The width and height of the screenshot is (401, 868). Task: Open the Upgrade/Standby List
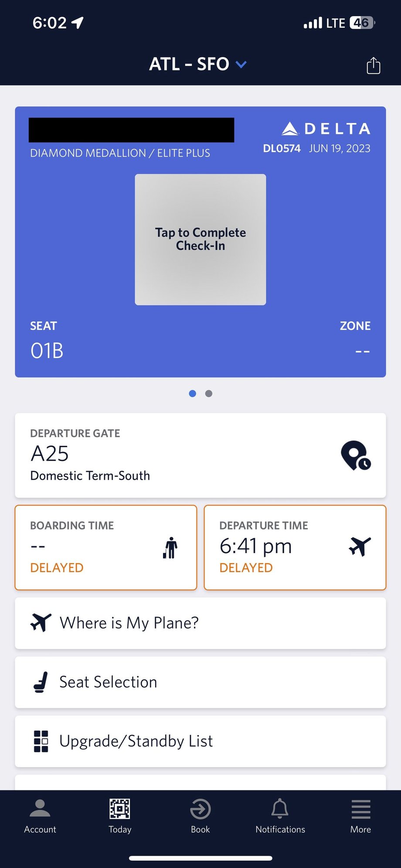[200, 741]
